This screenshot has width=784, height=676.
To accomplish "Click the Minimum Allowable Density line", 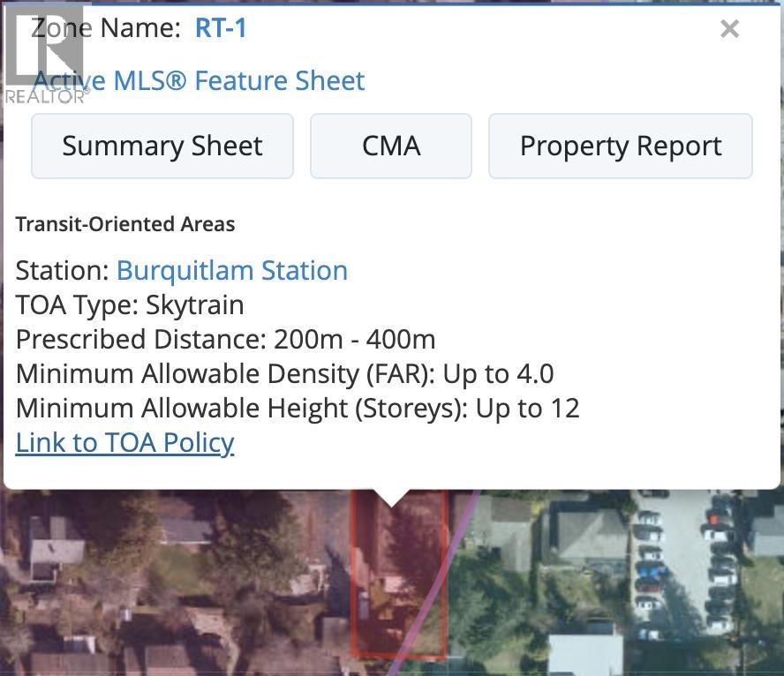I will (284, 373).
